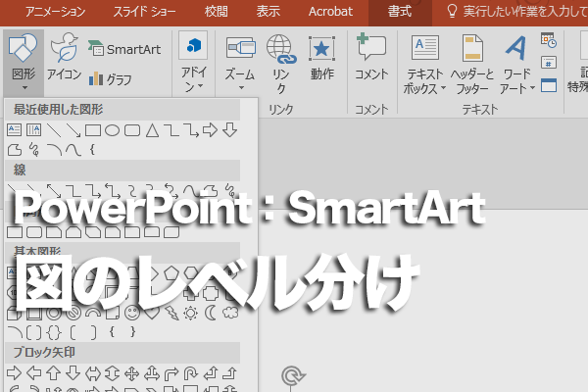
Task: Insert a SmartArt graphic
Action: (124, 49)
